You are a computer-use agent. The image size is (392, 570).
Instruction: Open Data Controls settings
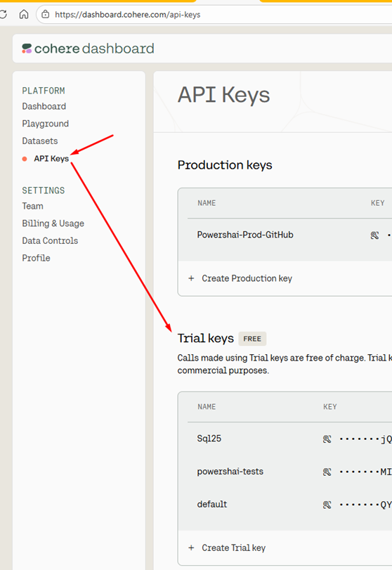50,240
